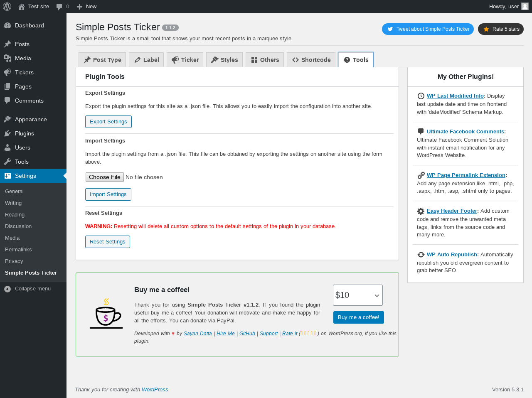Open the GitHub link

tap(247, 334)
